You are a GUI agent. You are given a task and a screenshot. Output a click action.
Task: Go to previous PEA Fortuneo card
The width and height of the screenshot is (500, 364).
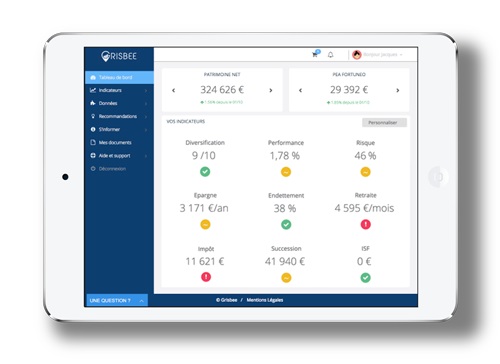300,90
